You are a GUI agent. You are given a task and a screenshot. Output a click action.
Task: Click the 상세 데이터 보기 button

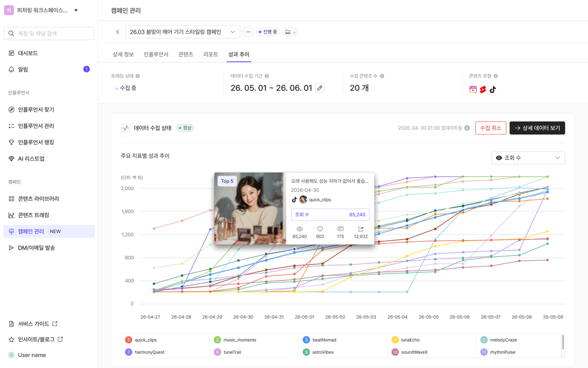click(537, 128)
